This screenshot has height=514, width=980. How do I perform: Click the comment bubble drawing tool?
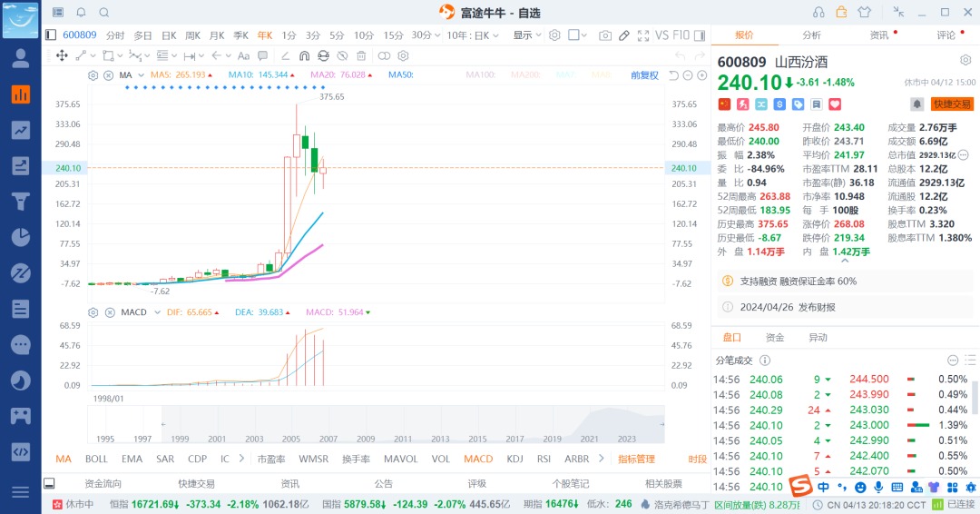[x=262, y=55]
